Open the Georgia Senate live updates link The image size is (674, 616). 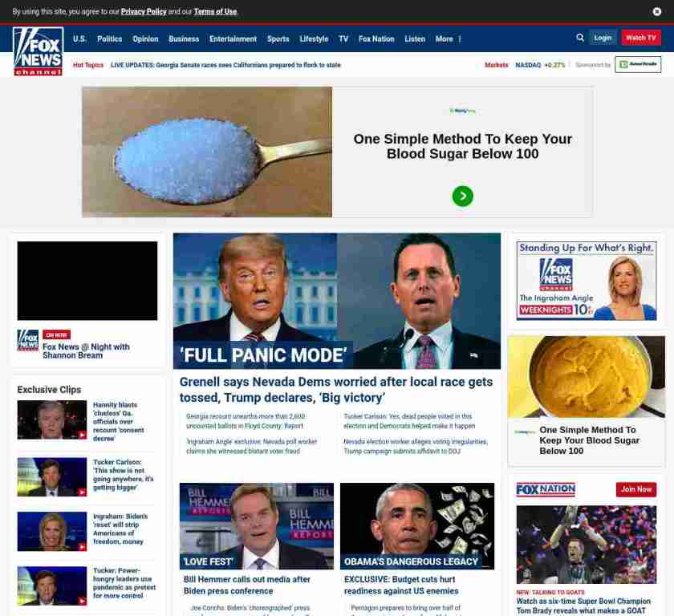click(225, 65)
